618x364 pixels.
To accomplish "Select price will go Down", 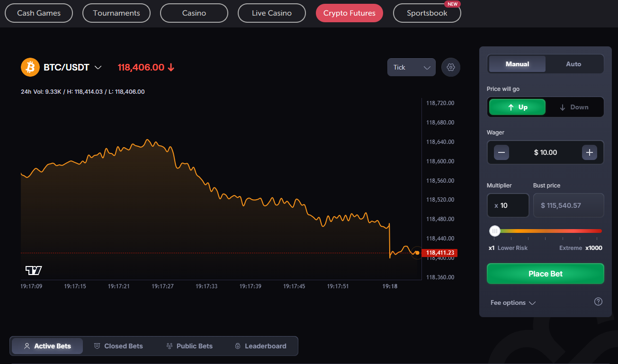I will point(573,107).
